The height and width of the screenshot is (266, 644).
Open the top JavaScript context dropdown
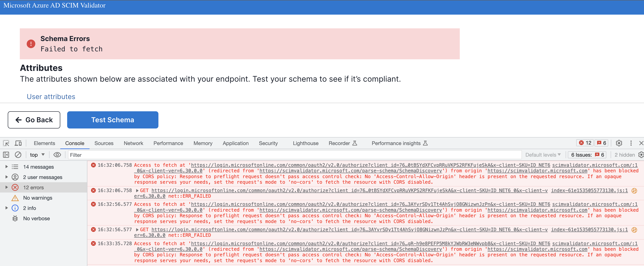click(x=37, y=155)
